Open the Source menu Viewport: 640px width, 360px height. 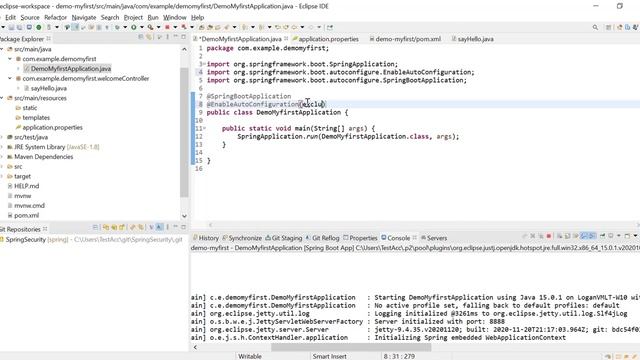pos(30,18)
